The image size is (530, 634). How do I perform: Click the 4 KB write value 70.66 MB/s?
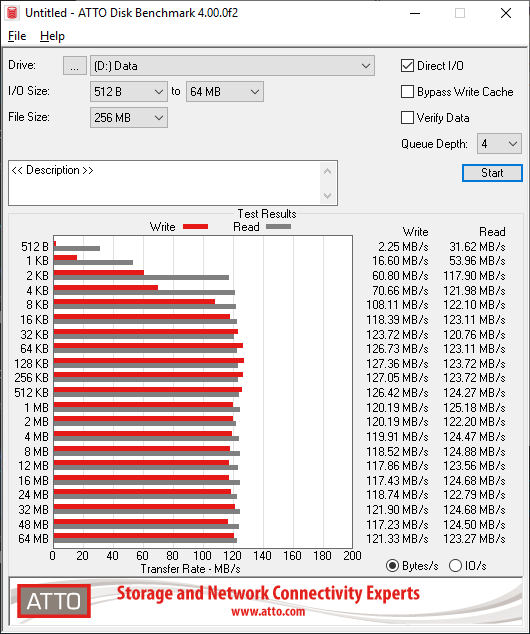tap(400, 291)
